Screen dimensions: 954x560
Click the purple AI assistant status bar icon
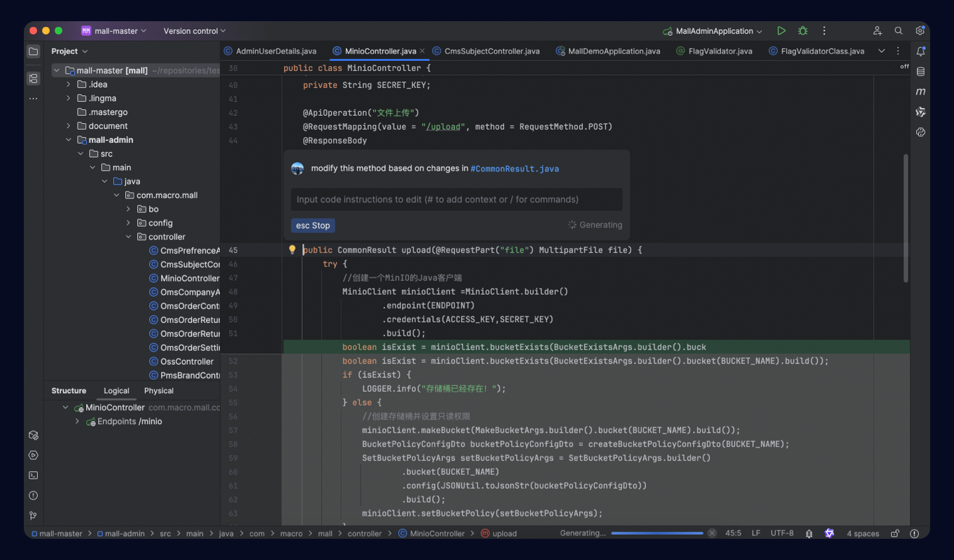coord(829,533)
